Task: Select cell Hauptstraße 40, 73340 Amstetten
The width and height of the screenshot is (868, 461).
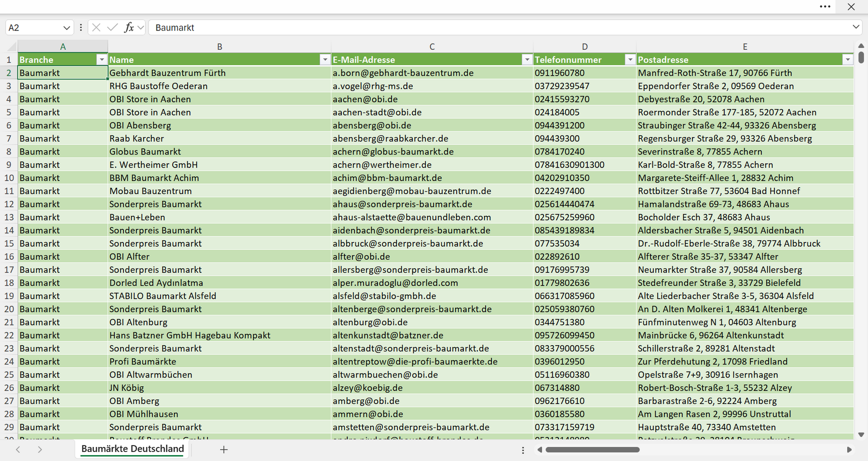Action: point(745,427)
